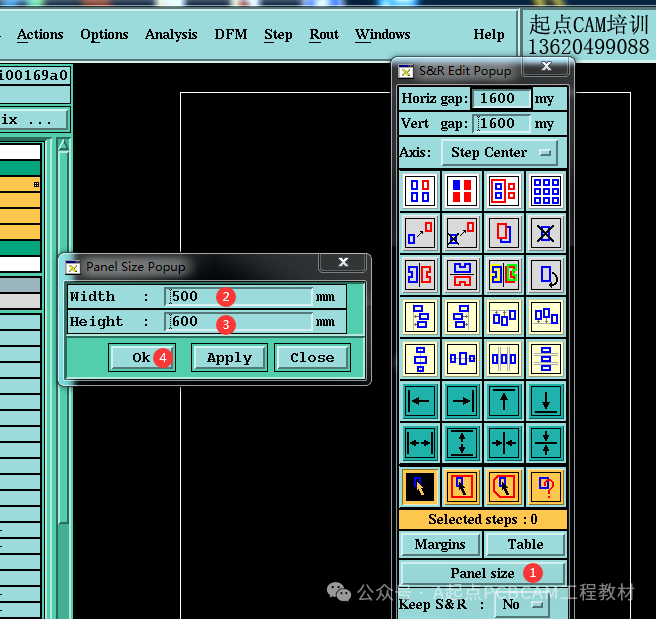
Task: Click the rotate step icon with curved arrow
Action: tap(546, 275)
